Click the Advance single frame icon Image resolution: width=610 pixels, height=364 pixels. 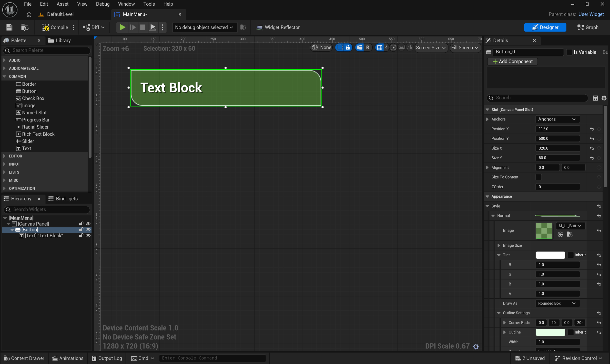[x=132, y=27]
